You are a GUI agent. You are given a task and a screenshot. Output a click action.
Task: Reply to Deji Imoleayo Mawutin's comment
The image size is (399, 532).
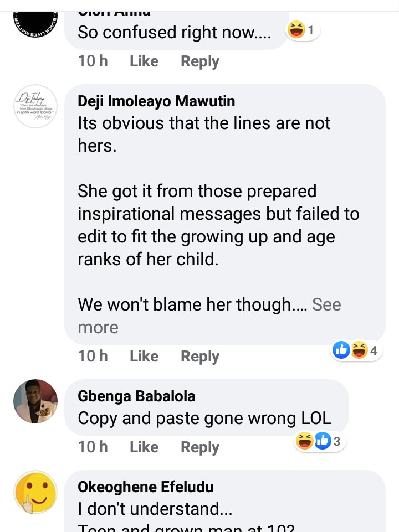coord(200,357)
